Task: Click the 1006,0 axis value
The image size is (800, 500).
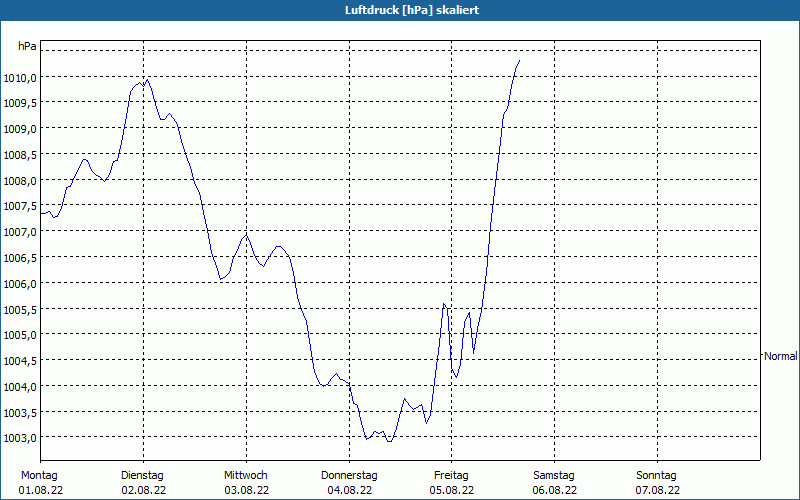Action: [x=20, y=284]
